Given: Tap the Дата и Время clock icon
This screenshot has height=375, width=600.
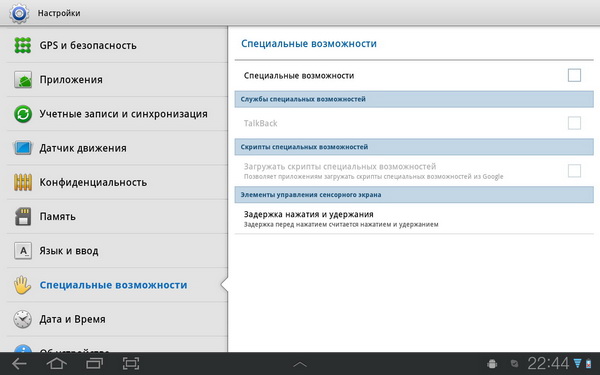Looking at the screenshot, I should tap(23, 319).
